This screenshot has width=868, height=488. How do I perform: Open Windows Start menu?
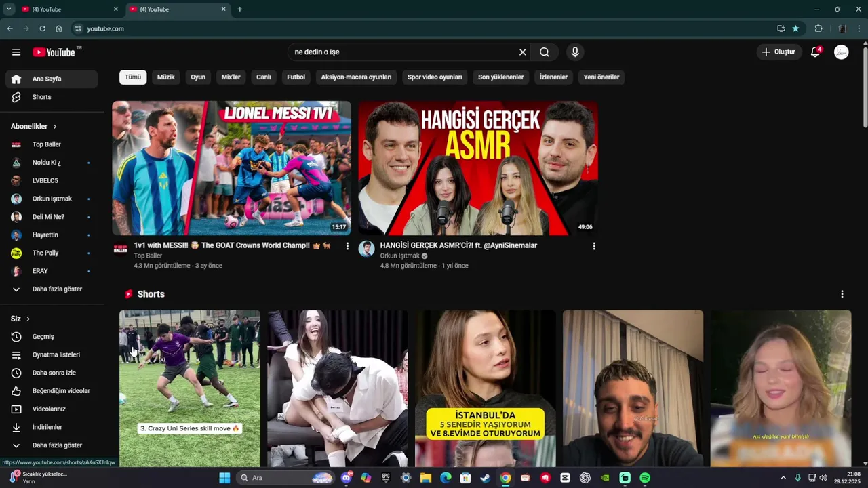[224, 478]
